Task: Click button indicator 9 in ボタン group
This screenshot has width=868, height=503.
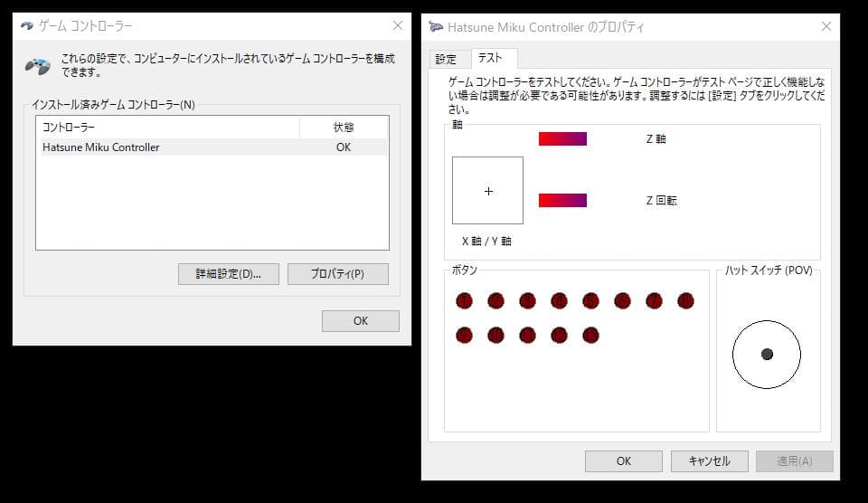Action: 464,335
